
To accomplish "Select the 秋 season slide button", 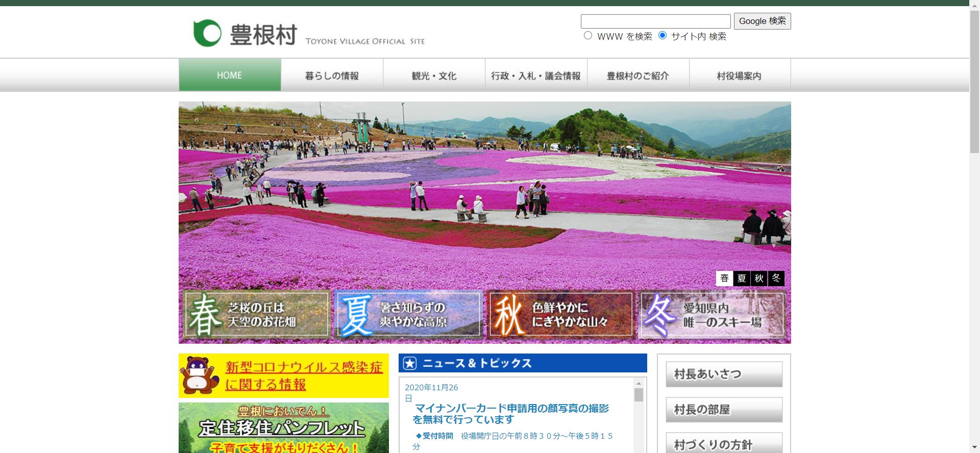I will click(x=759, y=278).
